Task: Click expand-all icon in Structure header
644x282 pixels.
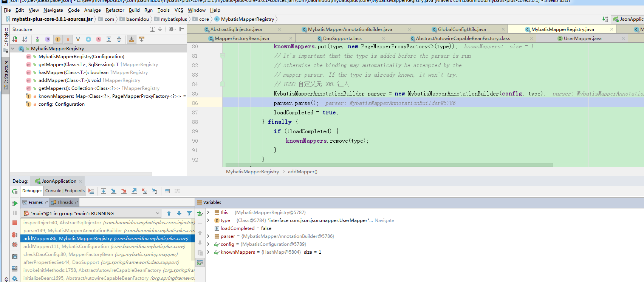Action: point(152,29)
